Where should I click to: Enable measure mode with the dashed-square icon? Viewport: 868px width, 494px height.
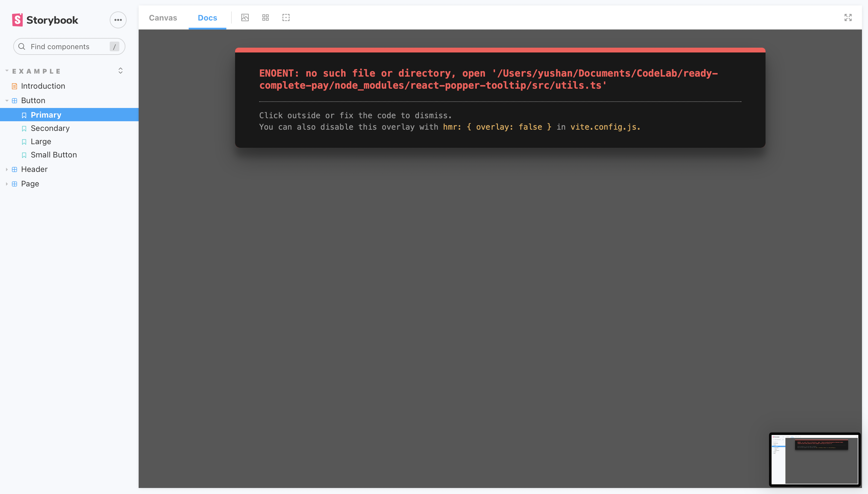(286, 17)
